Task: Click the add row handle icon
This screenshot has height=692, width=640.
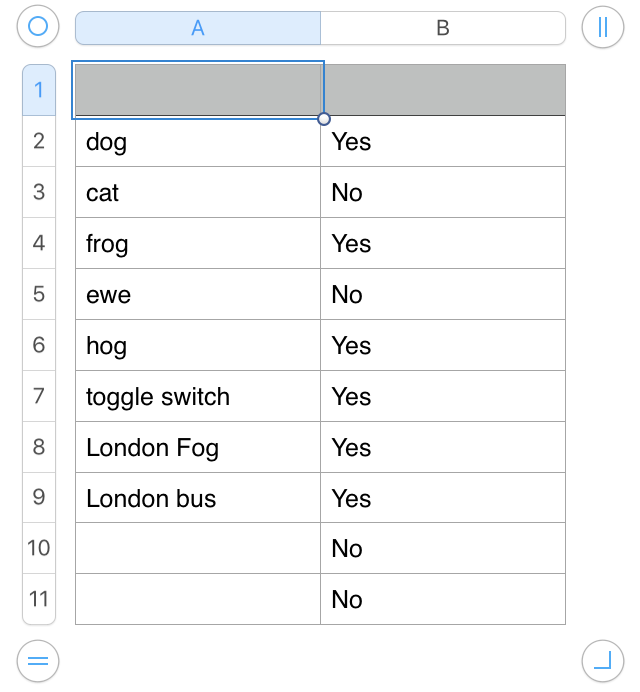Action: [38, 660]
